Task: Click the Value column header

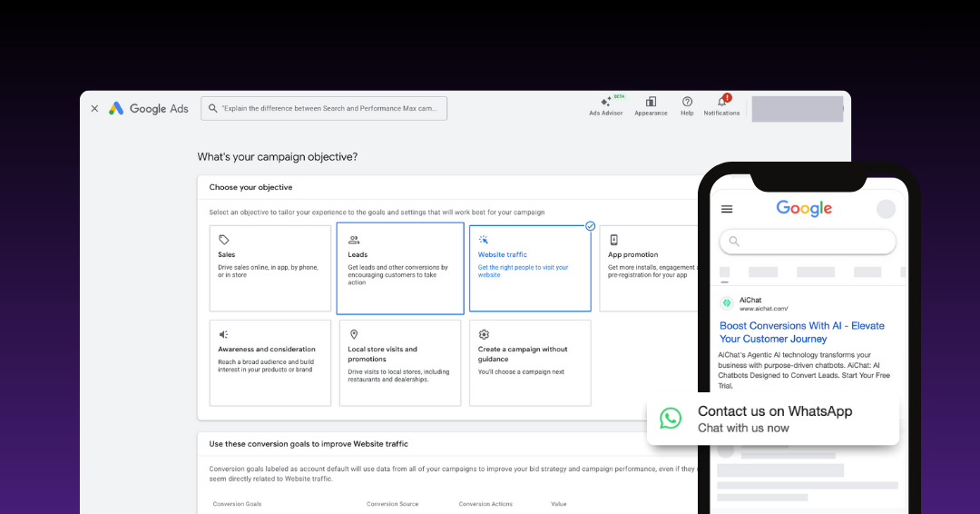Action: [559, 504]
